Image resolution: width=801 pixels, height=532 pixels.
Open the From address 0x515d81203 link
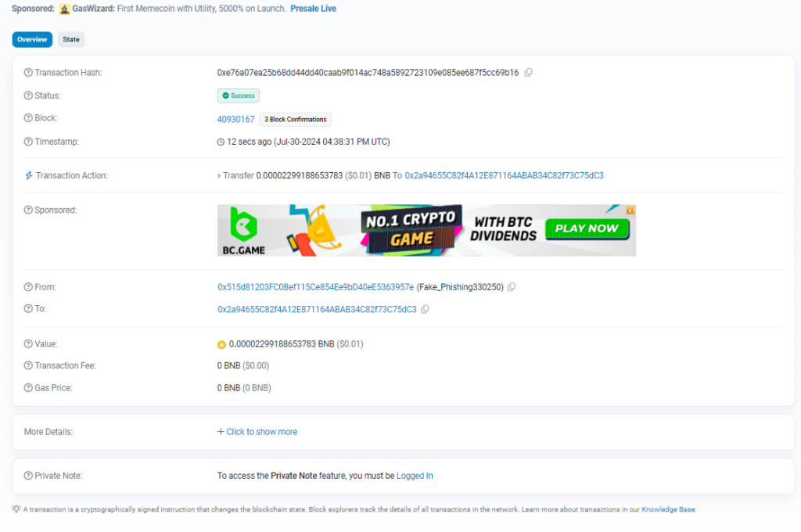315,287
